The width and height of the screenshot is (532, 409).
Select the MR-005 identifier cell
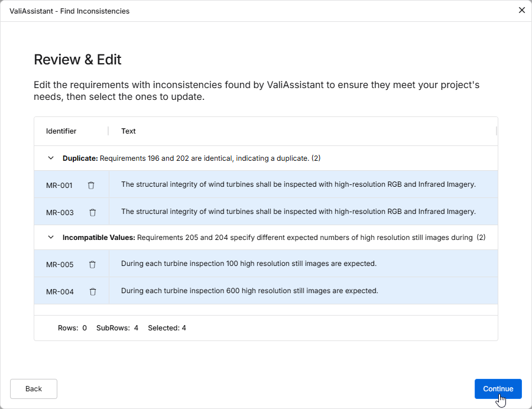click(60, 264)
